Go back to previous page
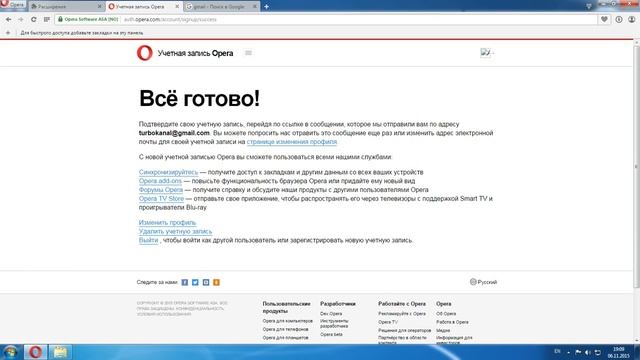Image resolution: width=640 pixels, height=360 pixels. pyautogui.click(x=9, y=19)
